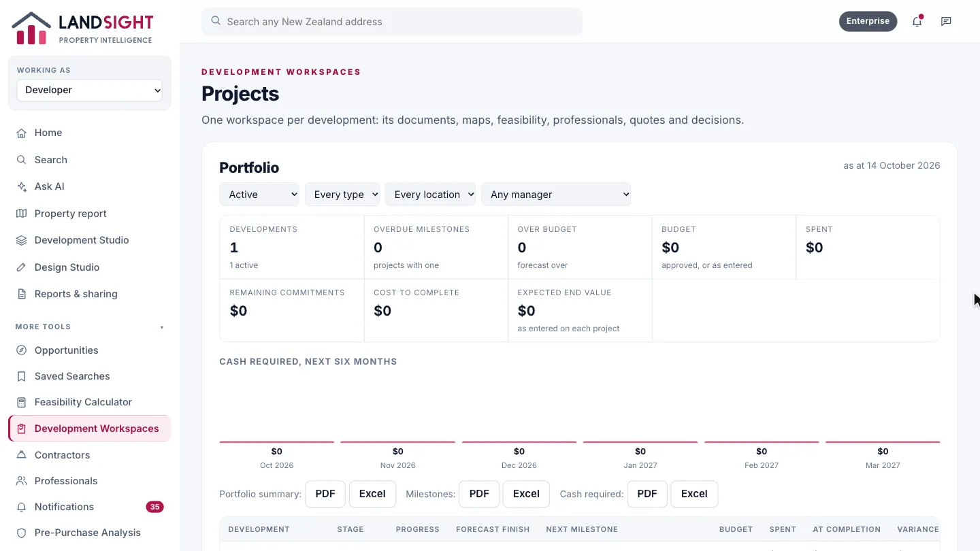Collapse the More Tools section
This screenshot has width=980, height=551.
click(x=90, y=327)
